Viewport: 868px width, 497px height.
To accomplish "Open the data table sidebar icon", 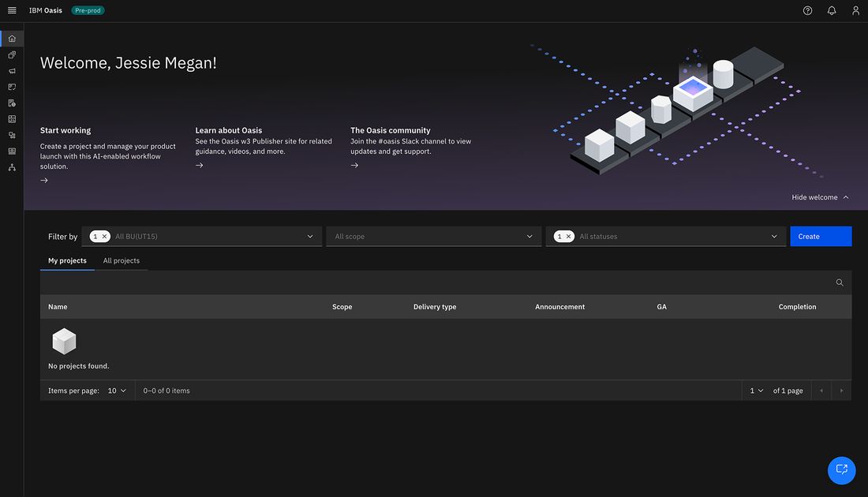I will tap(12, 119).
